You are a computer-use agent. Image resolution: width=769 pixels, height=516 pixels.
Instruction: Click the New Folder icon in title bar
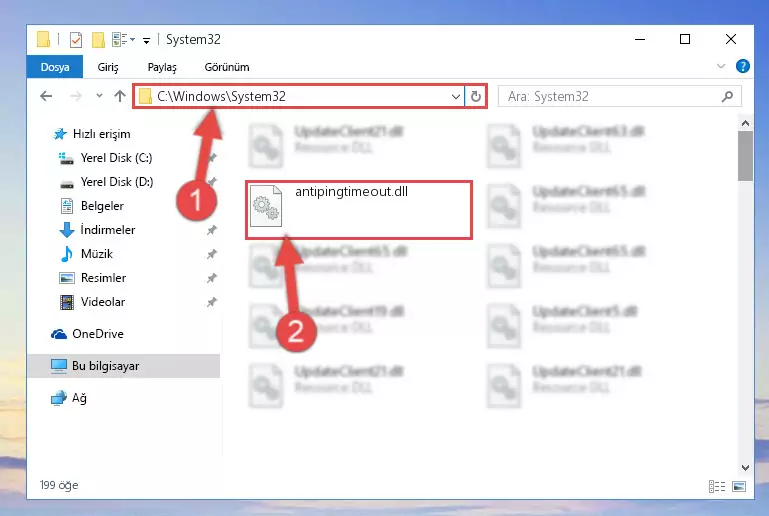(98, 39)
